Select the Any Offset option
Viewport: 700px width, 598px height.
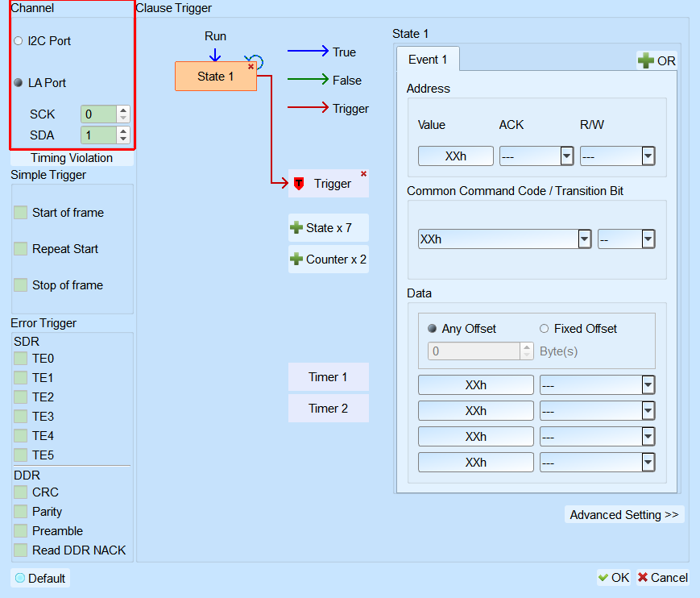432,329
